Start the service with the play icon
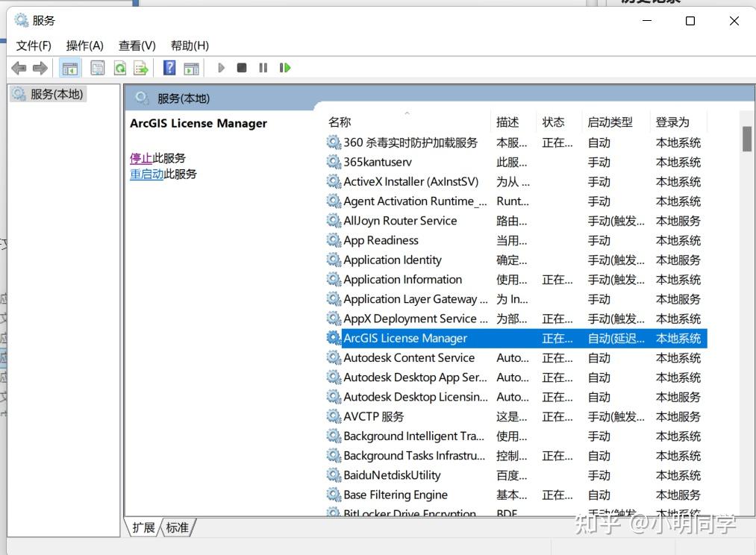The image size is (756, 555). [221, 67]
